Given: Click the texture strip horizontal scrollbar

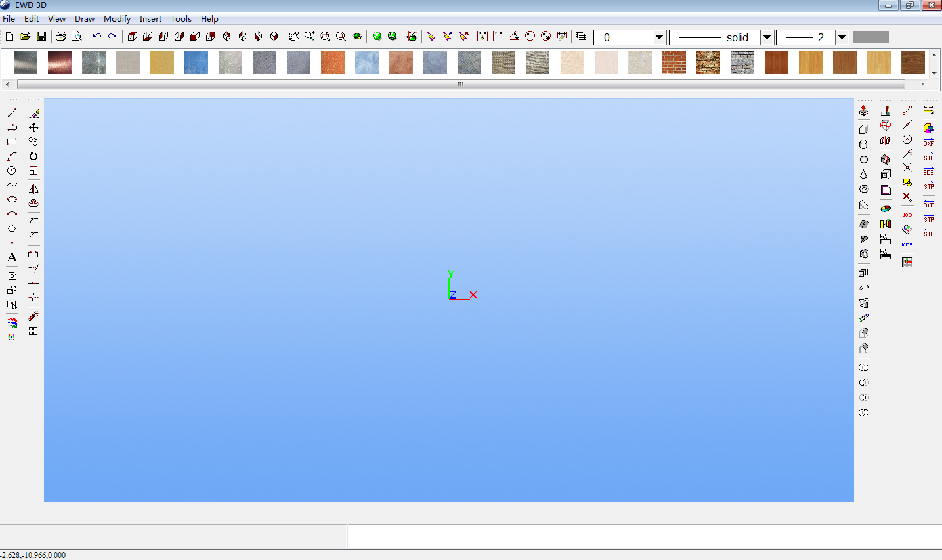Looking at the screenshot, I should point(460,84).
